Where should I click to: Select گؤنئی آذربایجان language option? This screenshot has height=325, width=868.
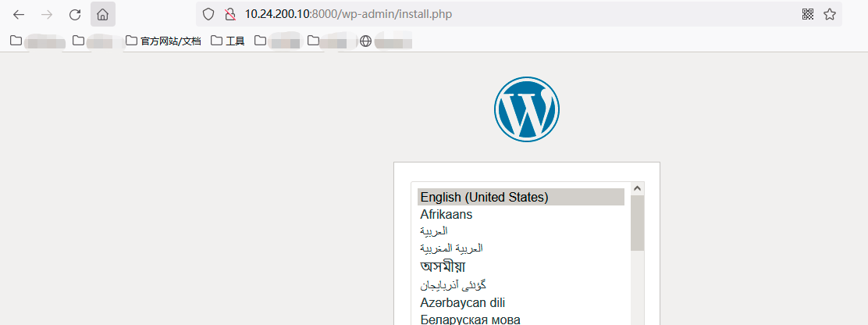[x=521, y=285]
